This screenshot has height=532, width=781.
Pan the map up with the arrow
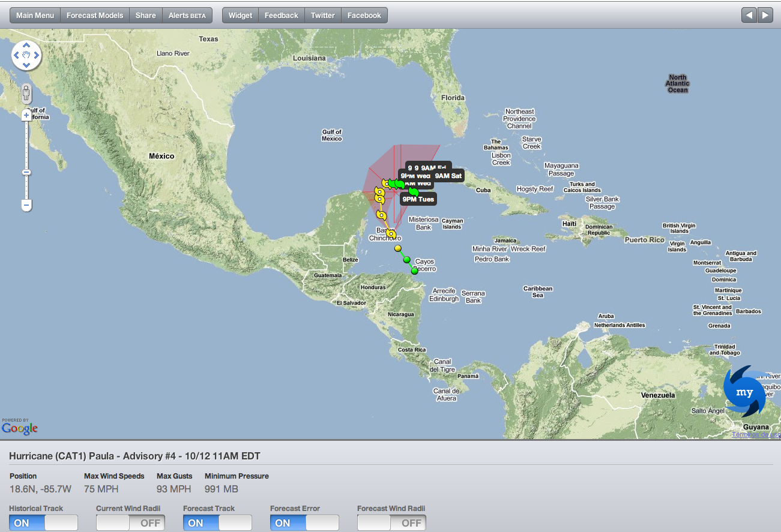pos(26,46)
